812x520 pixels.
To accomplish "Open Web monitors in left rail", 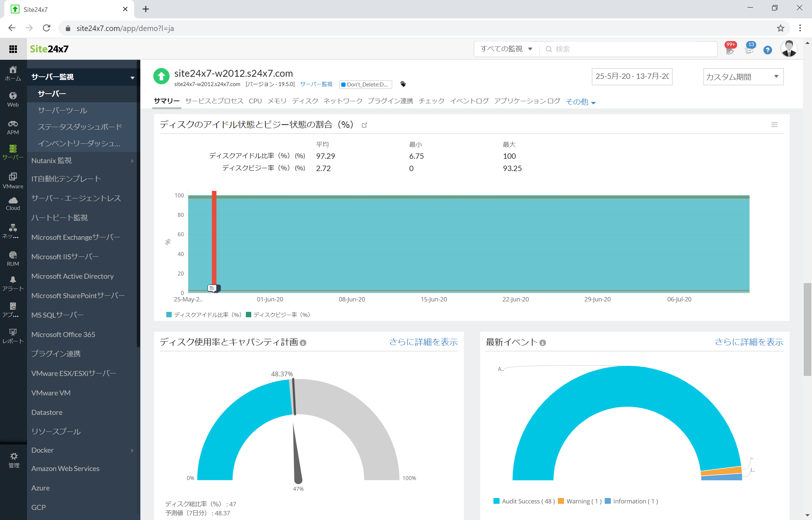I will click(x=13, y=99).
